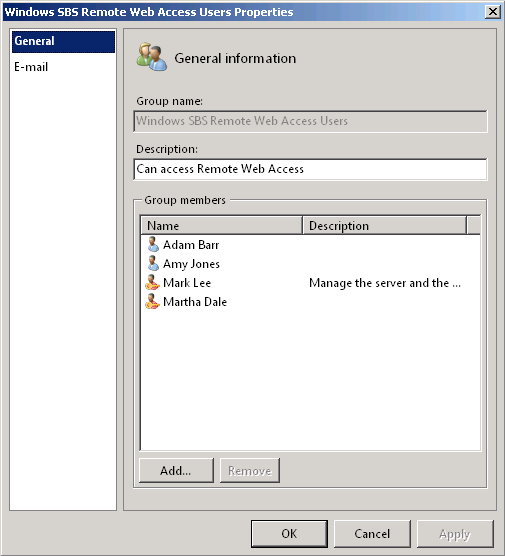Click the Adam Barr user icon
The height and width of the screenshot is (556, 505).
(x=153, y=244)
